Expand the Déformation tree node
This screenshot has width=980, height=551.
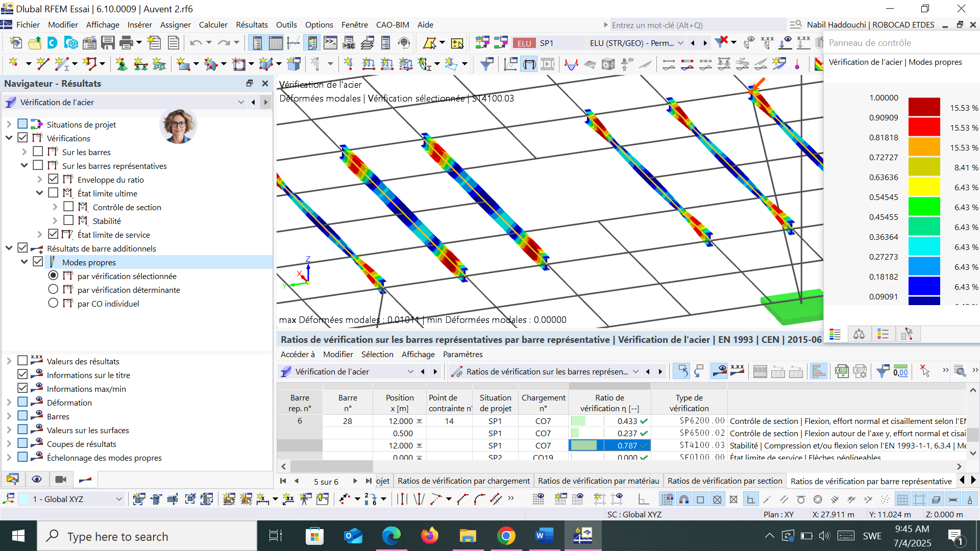point(9,402)
